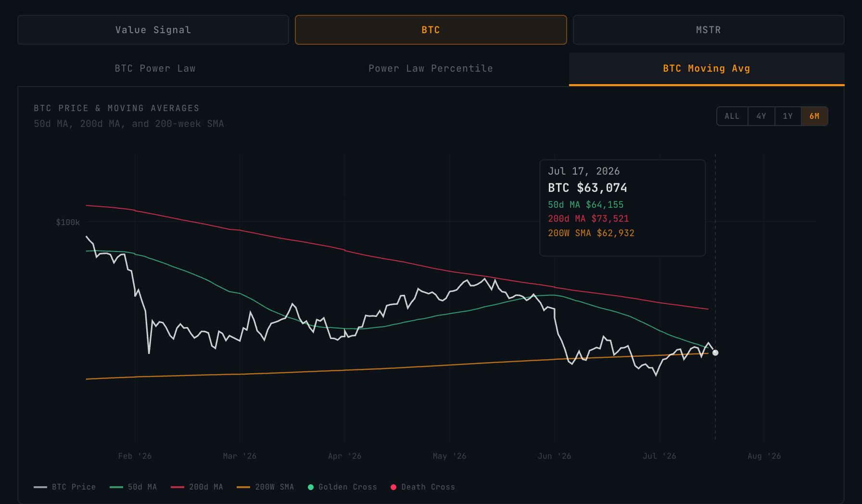This screenshot has width=862, height=504.
Task: Click the red Death Cross legend dot
Action: coord(393,487)
